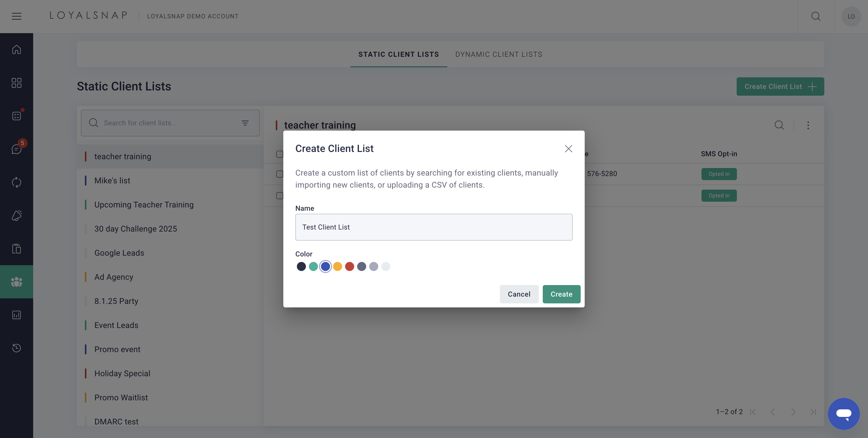Select the Static Client Lists tab

pos(399,54)
